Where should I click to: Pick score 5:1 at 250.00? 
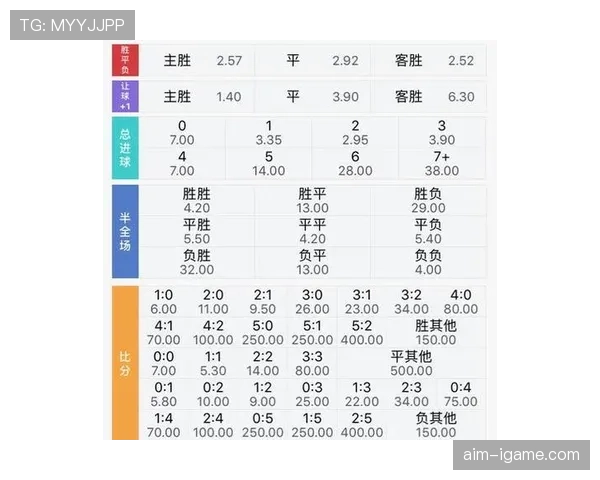[312, 333]
